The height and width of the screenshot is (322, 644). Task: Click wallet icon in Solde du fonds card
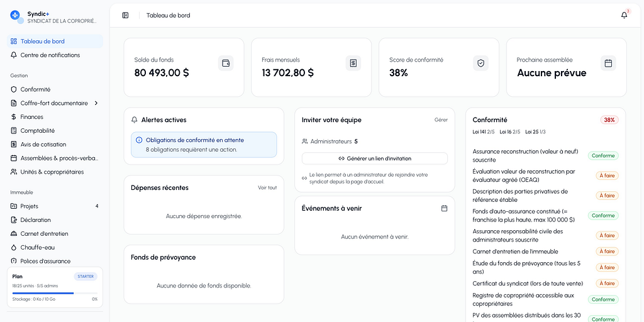(226, 64)
